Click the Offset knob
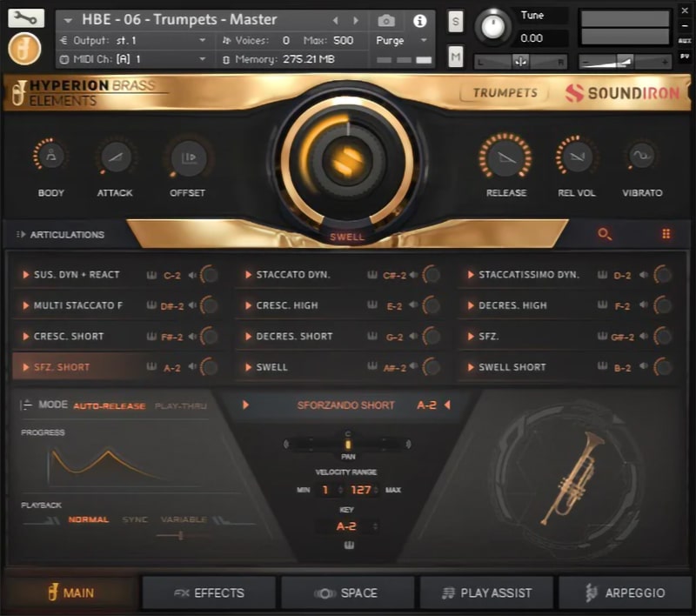Viewport: 696px width, 616px height. pyautogui.click(x=189, y=157)
